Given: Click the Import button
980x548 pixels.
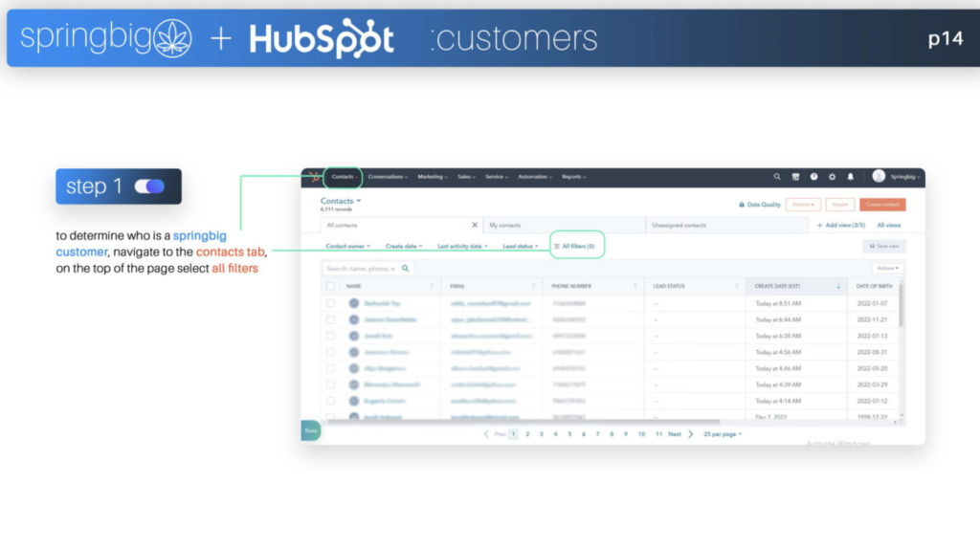Looking at the screenshot, I should point(840,205).
